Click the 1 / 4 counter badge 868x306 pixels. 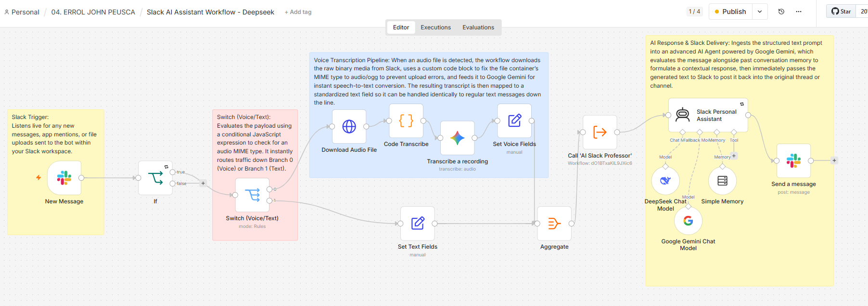pos(694,12)
